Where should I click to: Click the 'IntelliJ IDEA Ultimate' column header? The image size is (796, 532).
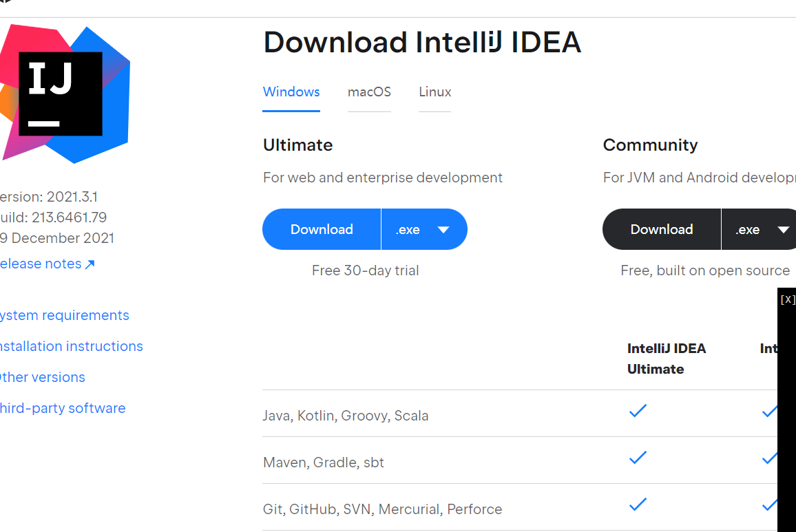[667, 359]
